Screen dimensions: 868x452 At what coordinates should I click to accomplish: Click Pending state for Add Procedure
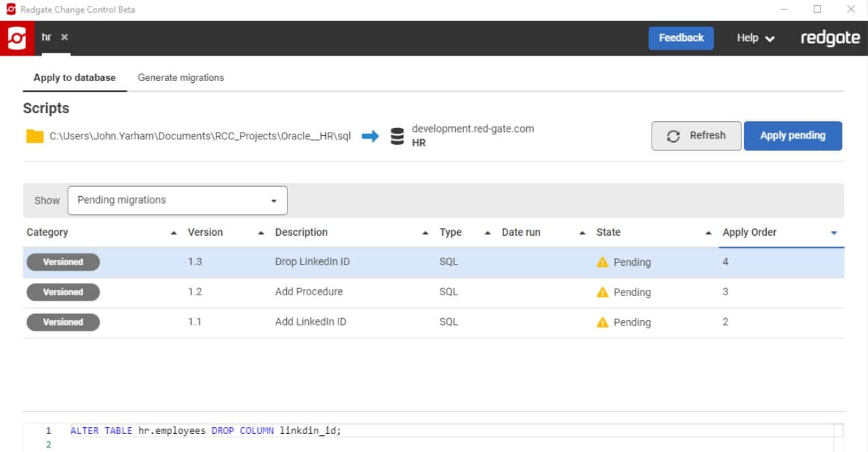coord(632,292)
